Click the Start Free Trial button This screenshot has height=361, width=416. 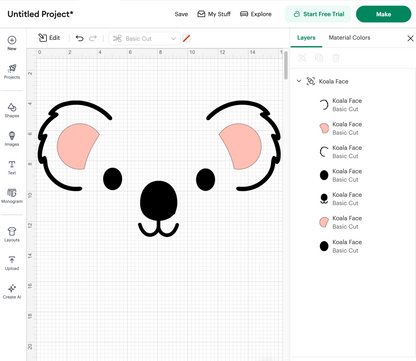[318, 14]
